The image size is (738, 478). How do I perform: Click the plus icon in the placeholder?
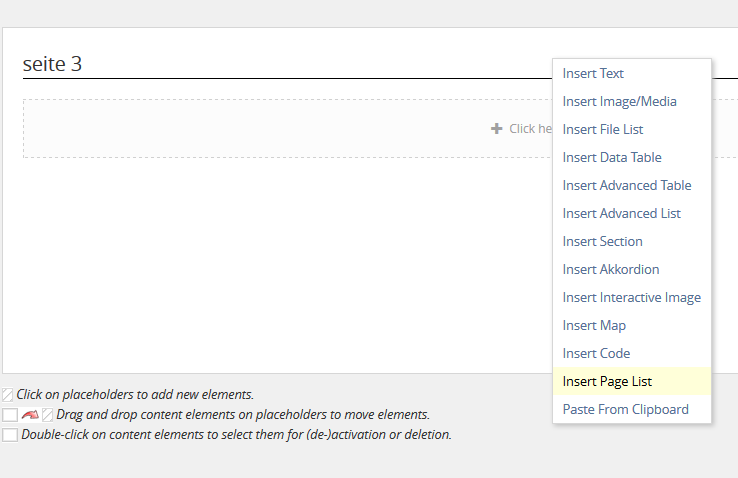tap(496, 129)
